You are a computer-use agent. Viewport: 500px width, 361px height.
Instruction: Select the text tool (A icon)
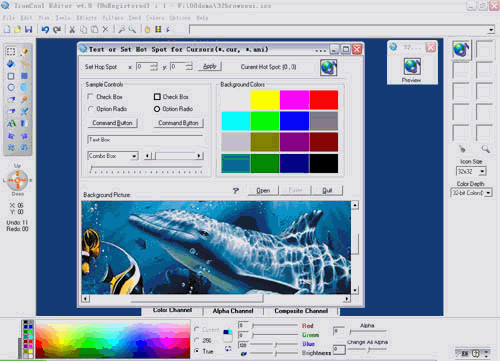click(x=11, y=124)
